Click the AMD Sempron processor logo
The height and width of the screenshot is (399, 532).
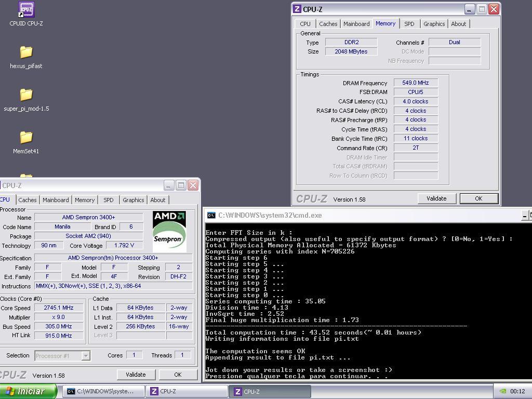(x=169, y=231)
